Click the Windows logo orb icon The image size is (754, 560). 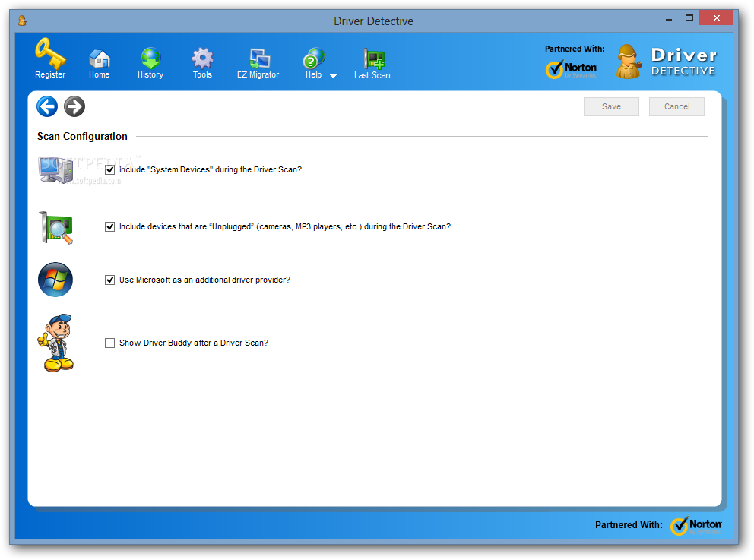coord(55,280)
